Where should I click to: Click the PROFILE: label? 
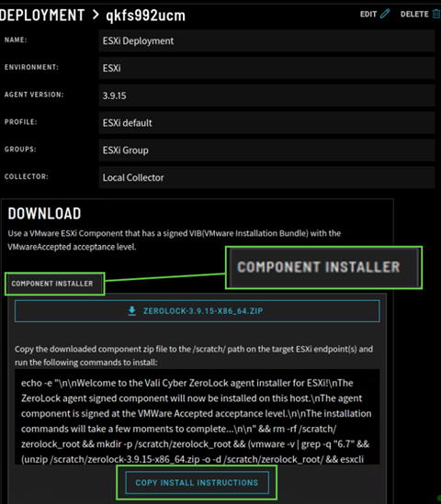[20, 122]
